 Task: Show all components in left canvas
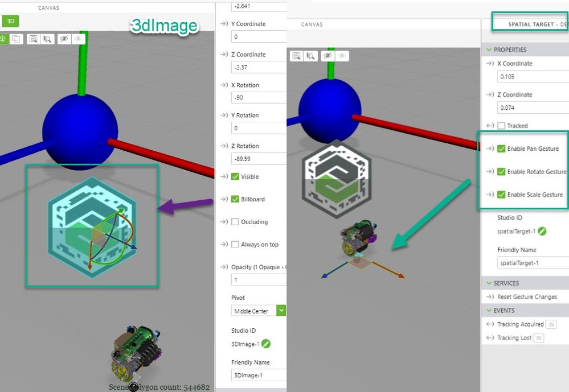[79, 39]
